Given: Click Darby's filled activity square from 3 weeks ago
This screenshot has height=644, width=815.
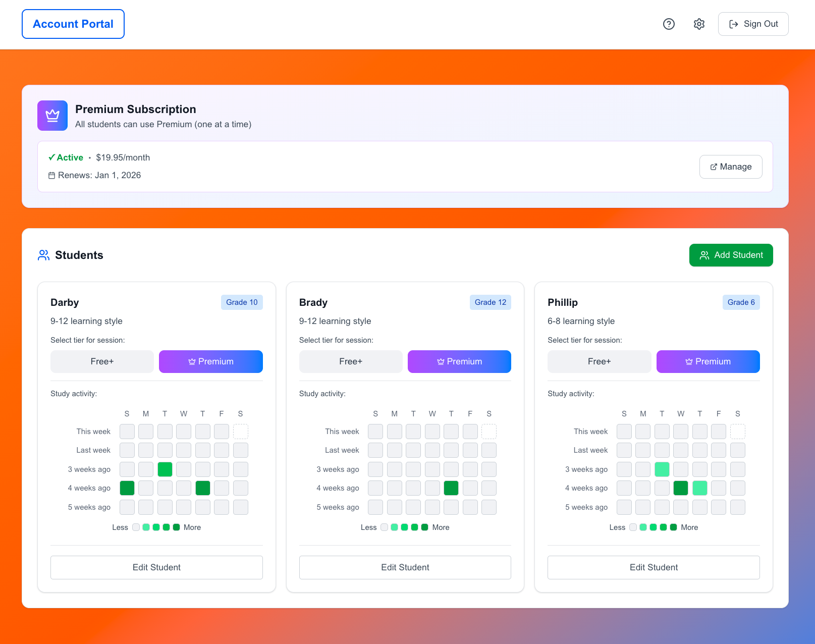Looking at the screenshot, I should coord(165,469).
